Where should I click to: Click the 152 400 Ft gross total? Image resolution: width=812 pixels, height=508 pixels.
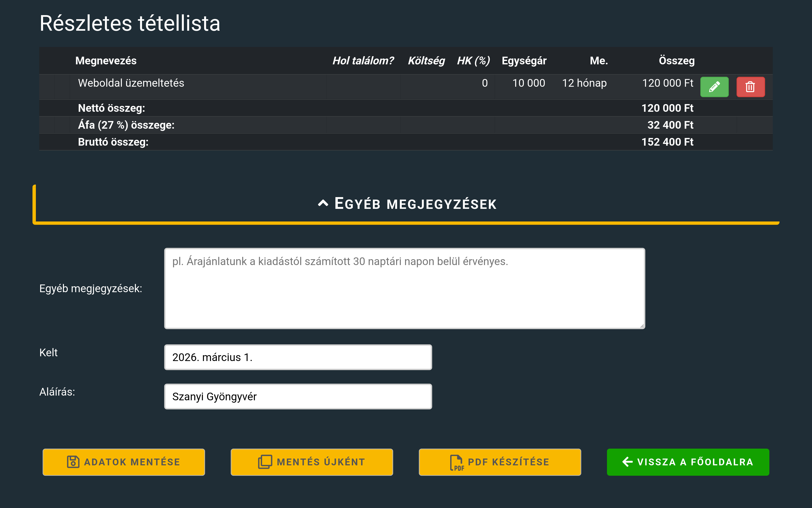click(667, 142)
